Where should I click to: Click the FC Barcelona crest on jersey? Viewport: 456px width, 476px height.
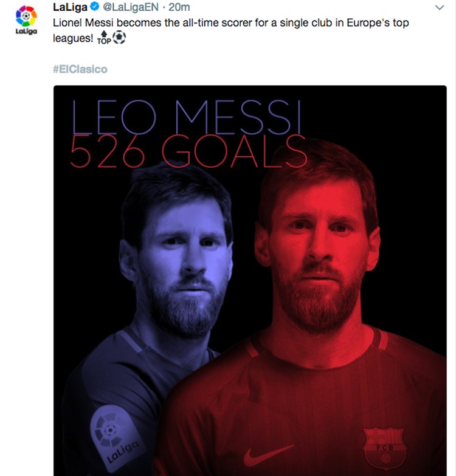[385, 449]
